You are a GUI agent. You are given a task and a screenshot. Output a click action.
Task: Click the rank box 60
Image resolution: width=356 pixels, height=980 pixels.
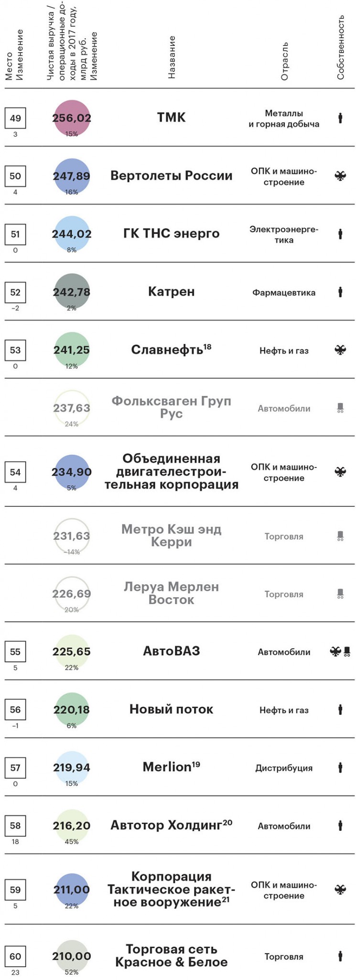(x=15, y=956)
